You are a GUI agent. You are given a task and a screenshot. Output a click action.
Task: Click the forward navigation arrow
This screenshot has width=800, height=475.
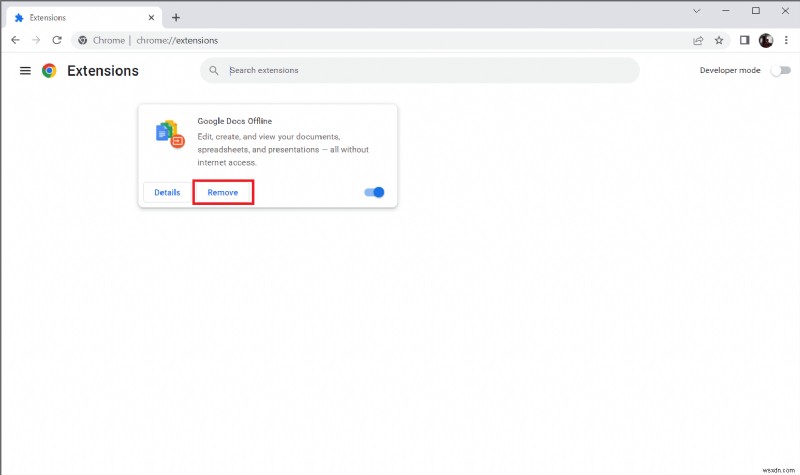click(x=36, y=40)
